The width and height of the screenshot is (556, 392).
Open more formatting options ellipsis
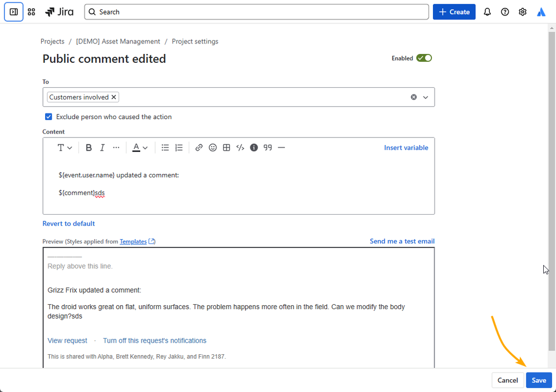tap(116, 148)
